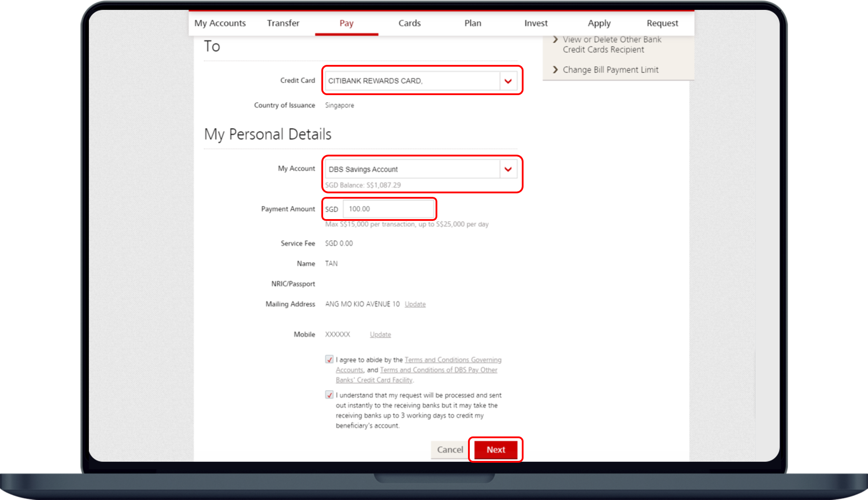Select the SGD Balance S$1,087.29 text
This screenshot has height=500, width=868.
[363, 185]
